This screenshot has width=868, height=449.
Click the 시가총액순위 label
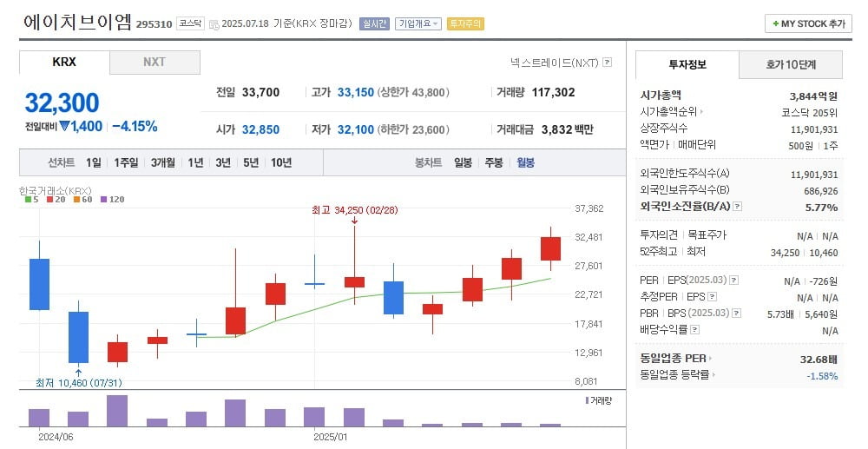[x=668, y=112]
